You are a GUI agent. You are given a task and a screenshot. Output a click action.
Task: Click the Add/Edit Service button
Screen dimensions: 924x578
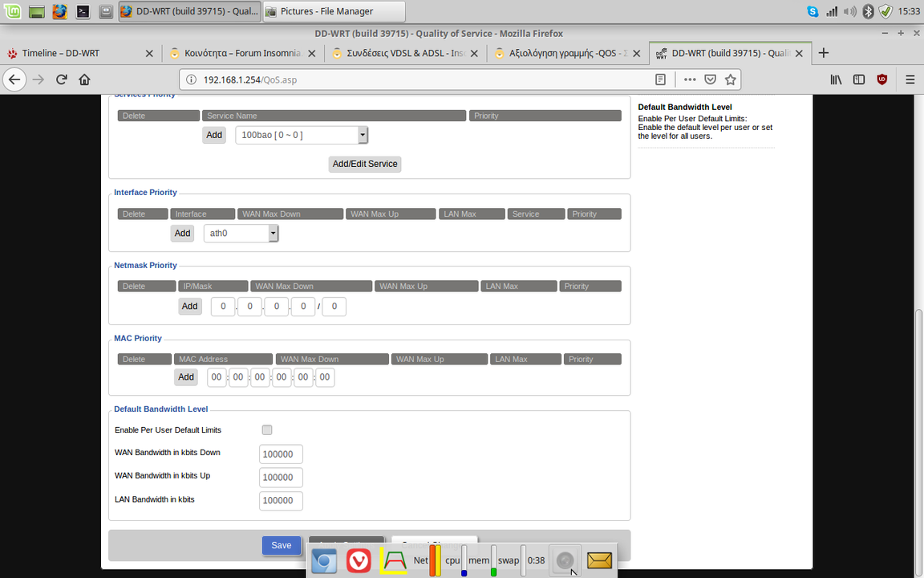point(365,164)
